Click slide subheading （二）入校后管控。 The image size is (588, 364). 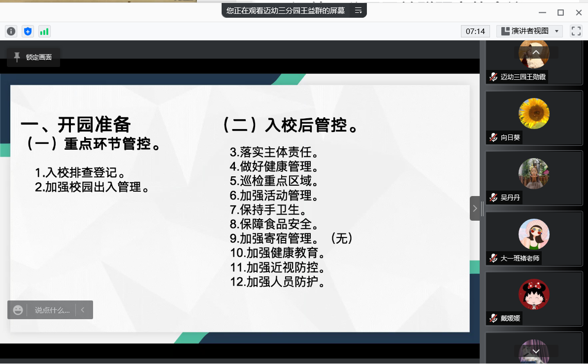290,125
